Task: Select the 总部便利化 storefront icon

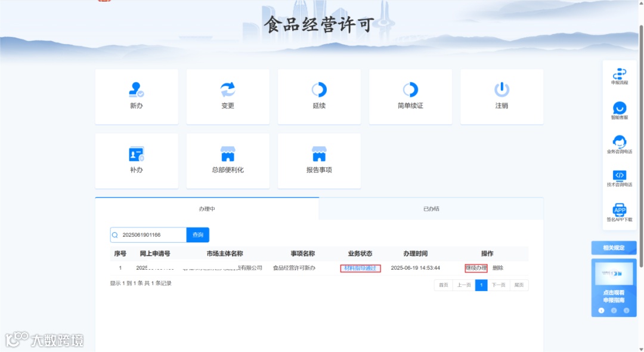Action: click(228, 160)
